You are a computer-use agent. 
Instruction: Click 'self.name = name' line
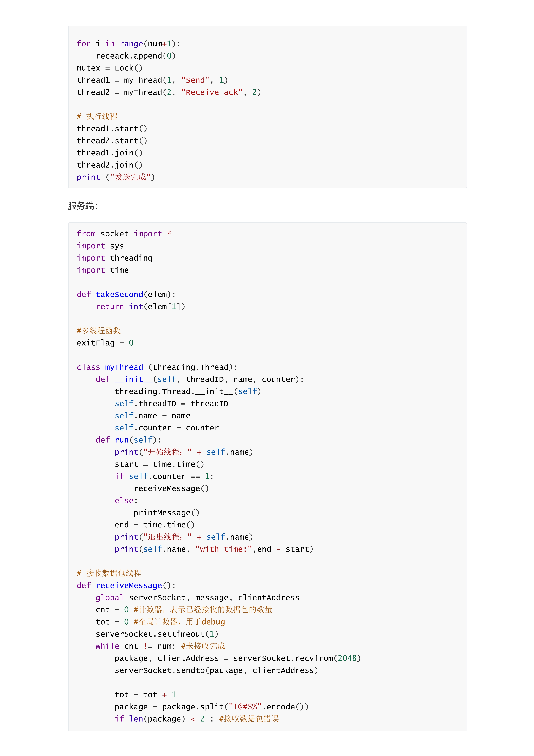click(152, 416)
